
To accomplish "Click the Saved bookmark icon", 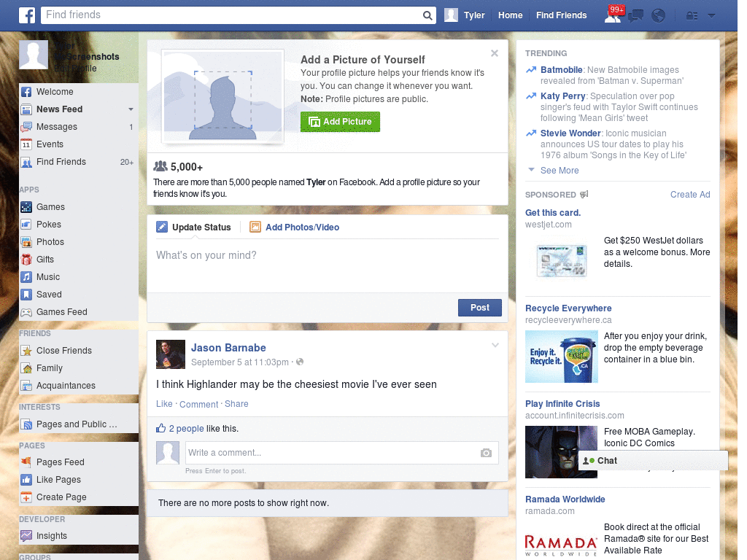I will point(26,295).
